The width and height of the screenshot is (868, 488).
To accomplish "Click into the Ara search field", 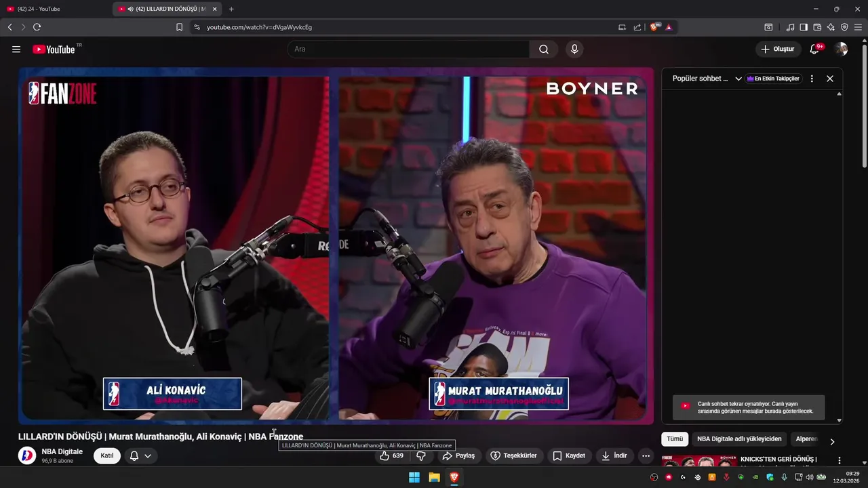I will (408, 49).
